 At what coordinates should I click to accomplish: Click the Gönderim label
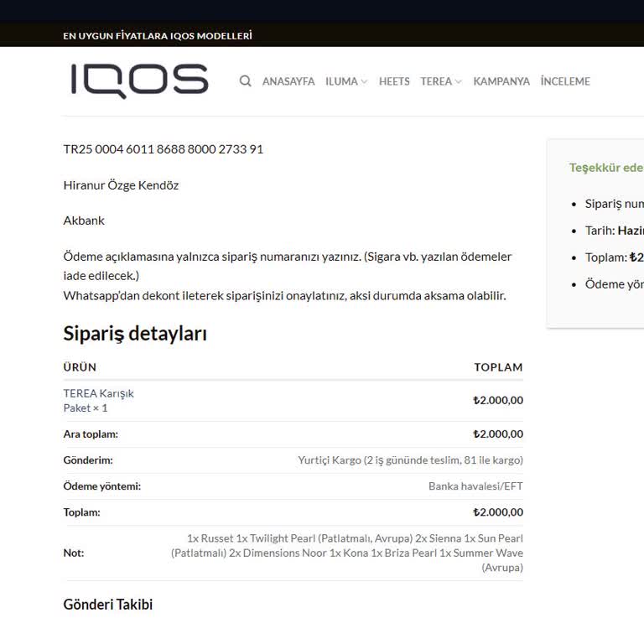88,460
